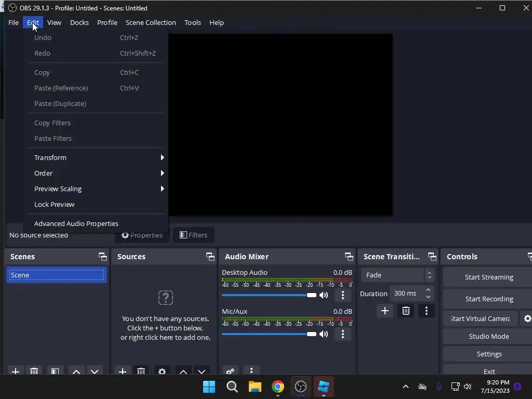Move the source up
Screen dimensions: 532x399
183,371
